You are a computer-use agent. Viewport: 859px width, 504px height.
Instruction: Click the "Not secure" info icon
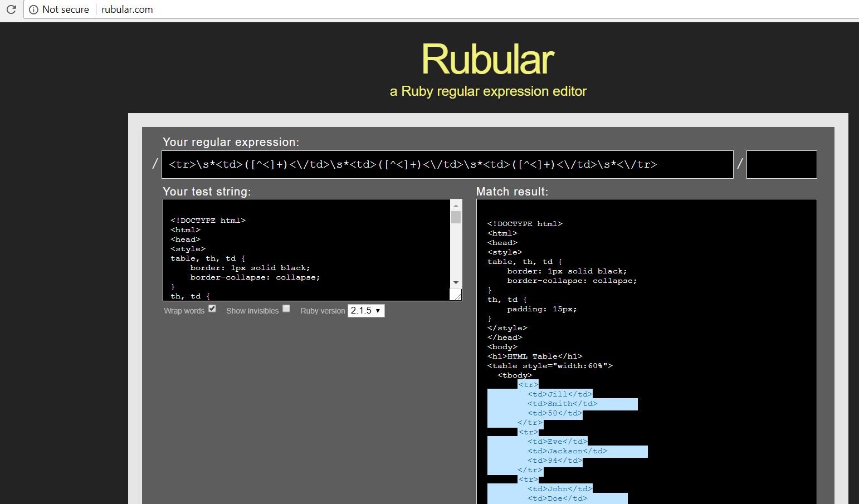[35, 9]
